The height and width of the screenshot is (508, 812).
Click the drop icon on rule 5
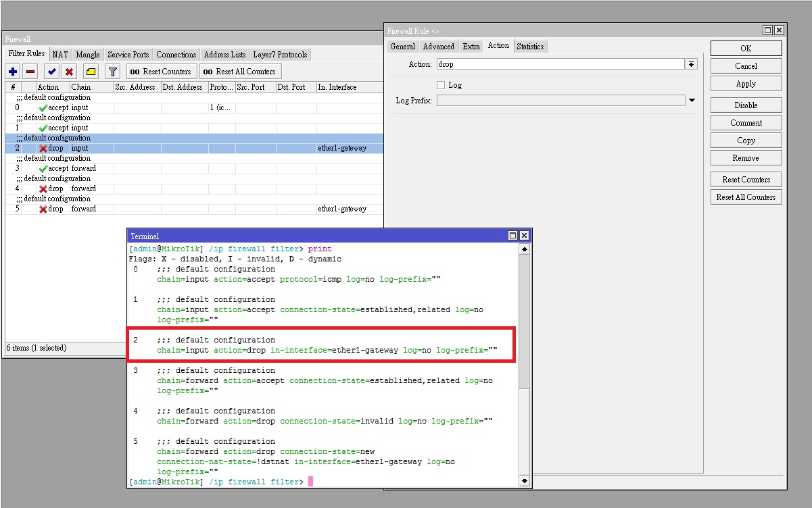(x=43, y=209)
